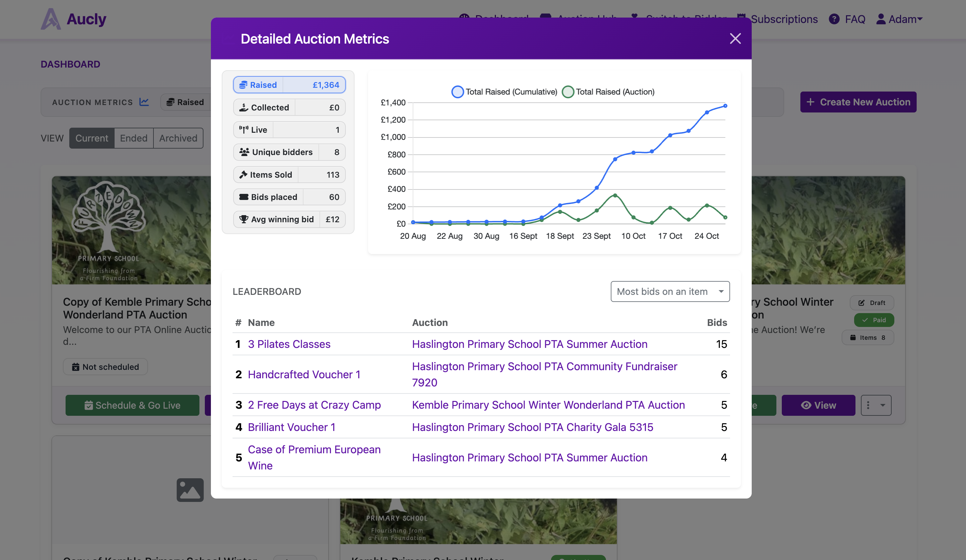The height and width of the screenshot is (560, 966).
Task: Open the chart icon beside Auction Metrics
Action: pyautogui.click(x=144, y=102)
